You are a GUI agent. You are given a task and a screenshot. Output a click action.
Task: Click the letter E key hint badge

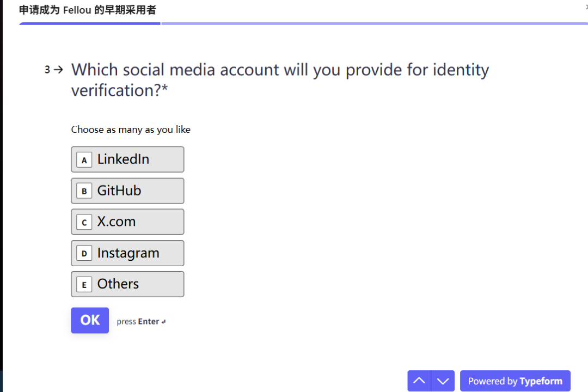pyautogui.click(x=84, y=285)
